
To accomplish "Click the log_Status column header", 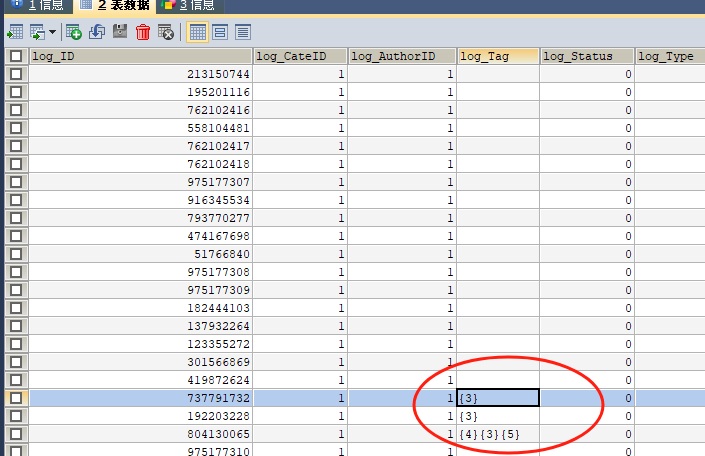I will click(x=587, y=57).
